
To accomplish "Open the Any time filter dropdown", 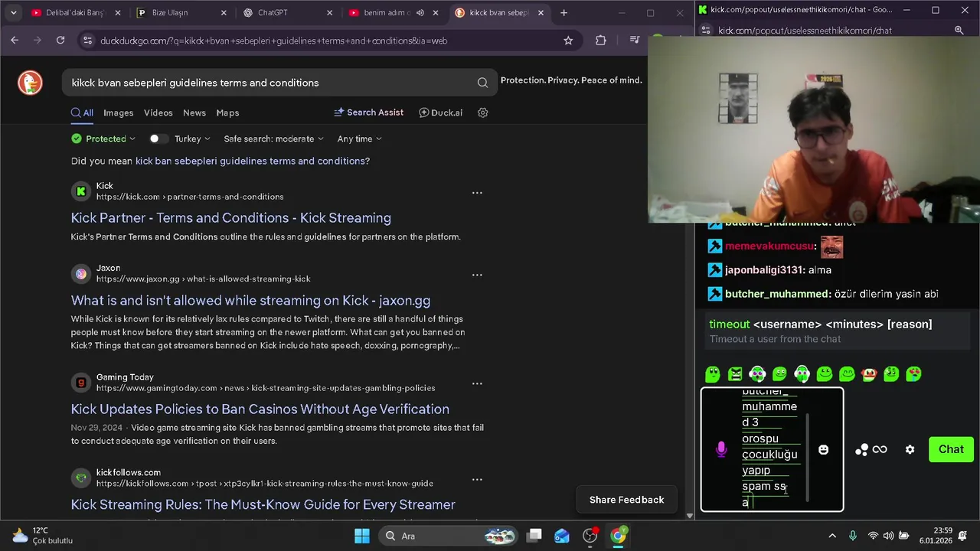I will [359, 139].
